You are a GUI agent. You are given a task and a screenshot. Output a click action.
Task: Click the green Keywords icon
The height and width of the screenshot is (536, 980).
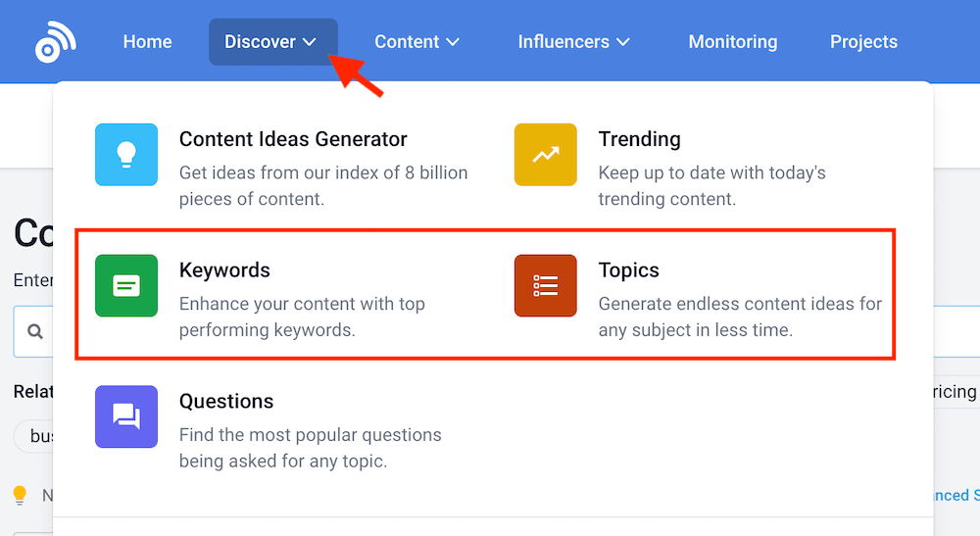pyautogui.click(x=126, y=286)
